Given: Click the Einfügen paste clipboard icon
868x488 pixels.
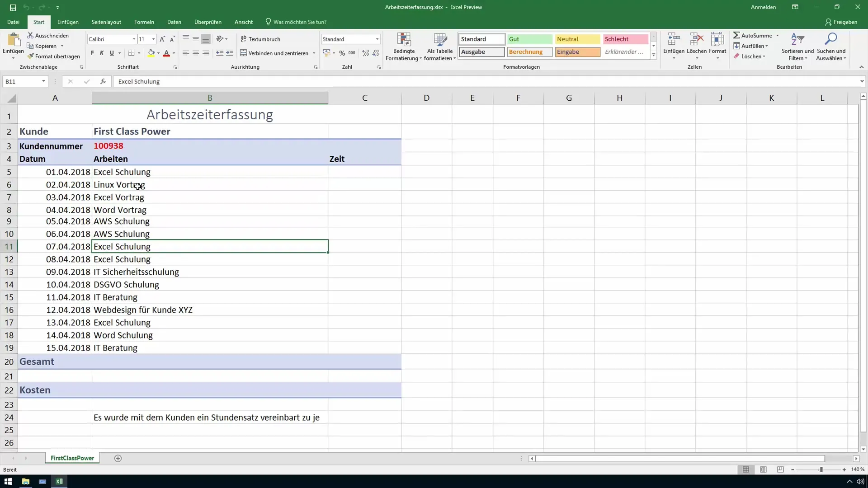Looking at the screenshot, I should pos(14,40).
